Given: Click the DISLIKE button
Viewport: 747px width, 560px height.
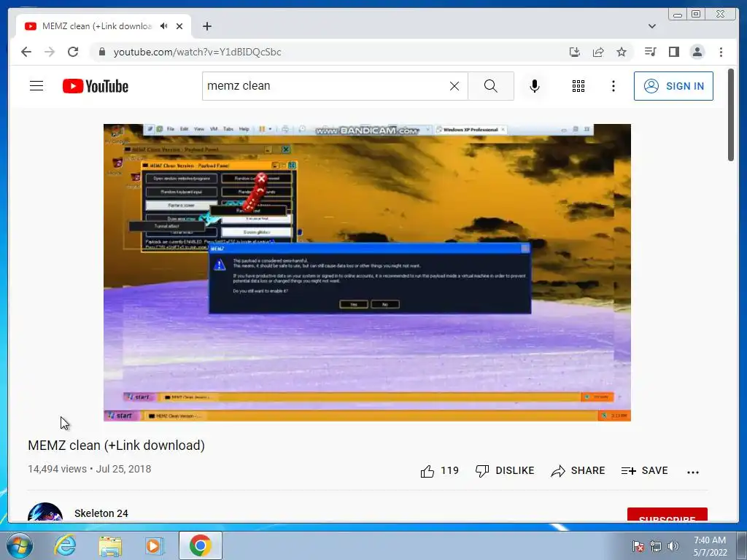Looking at the screenshot, I should (505, 470).
